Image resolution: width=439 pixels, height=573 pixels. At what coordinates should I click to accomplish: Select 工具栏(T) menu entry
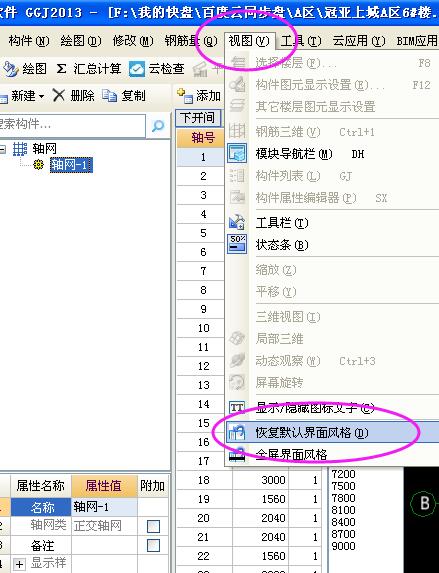tap(282, 223)
